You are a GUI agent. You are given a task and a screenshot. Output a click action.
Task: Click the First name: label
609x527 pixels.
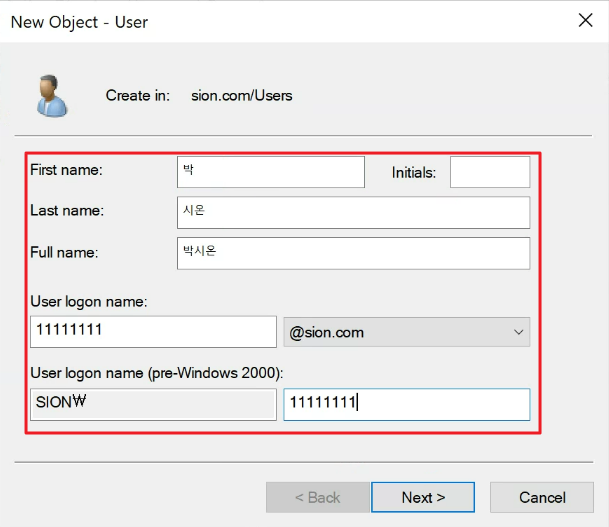click(66, 170)
